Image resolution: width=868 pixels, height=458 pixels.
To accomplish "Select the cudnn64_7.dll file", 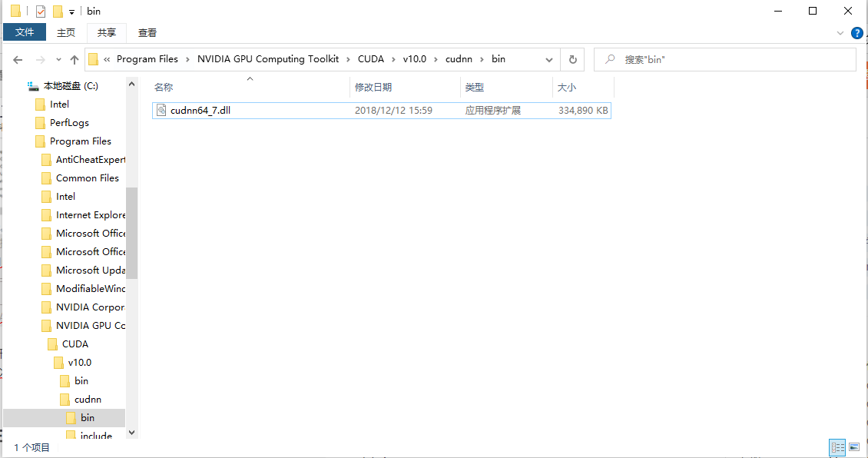I will click(382, 110).
